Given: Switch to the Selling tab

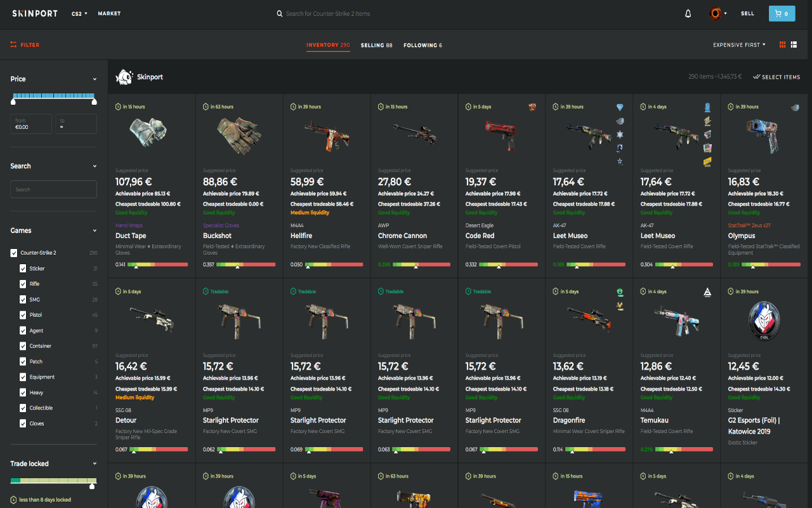Looking at the screenshot, I should (x=377, y=45).
